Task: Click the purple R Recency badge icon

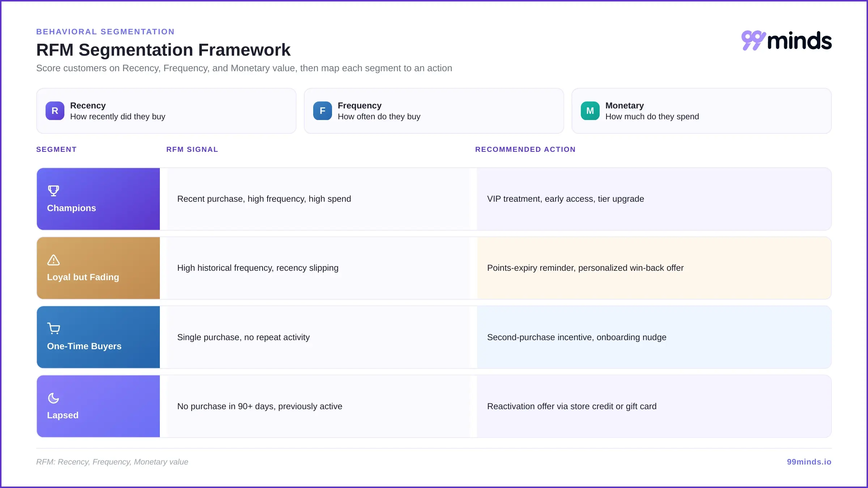Action: (55, 111)
